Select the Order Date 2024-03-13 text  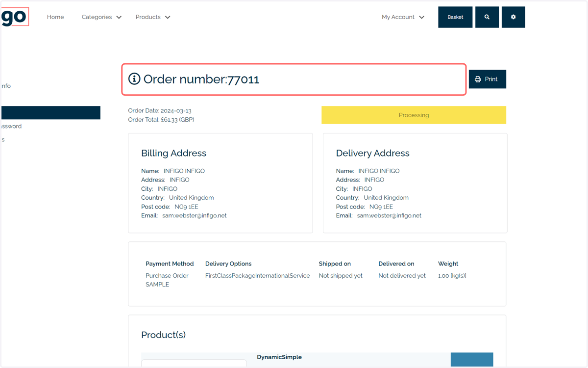(160, 111)
